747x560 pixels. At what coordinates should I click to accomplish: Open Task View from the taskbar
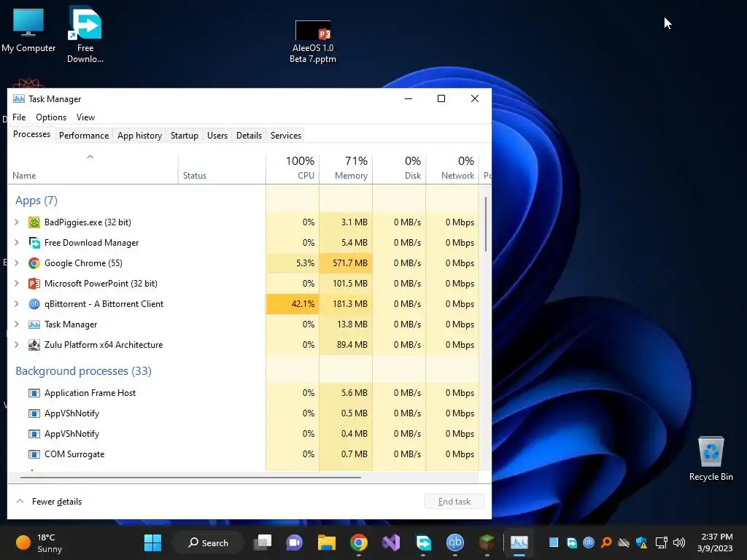pyautogui.click(x=263, y=542)
